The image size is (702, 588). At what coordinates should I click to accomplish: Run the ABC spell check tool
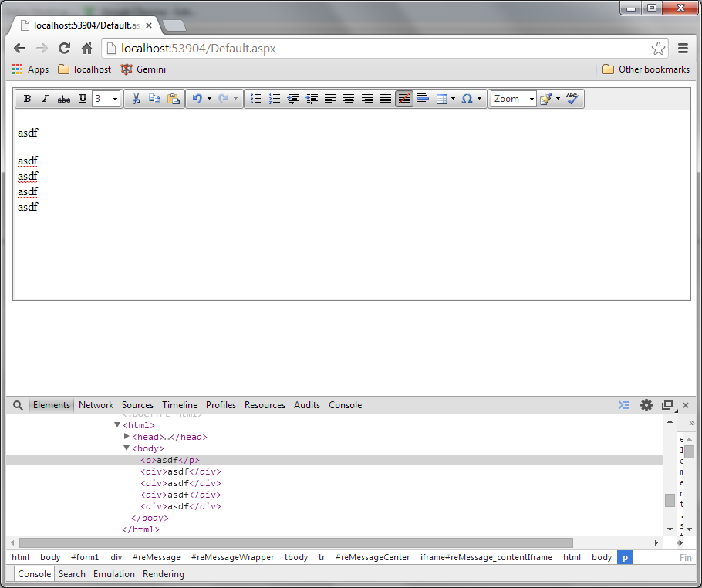pos(572,99)
